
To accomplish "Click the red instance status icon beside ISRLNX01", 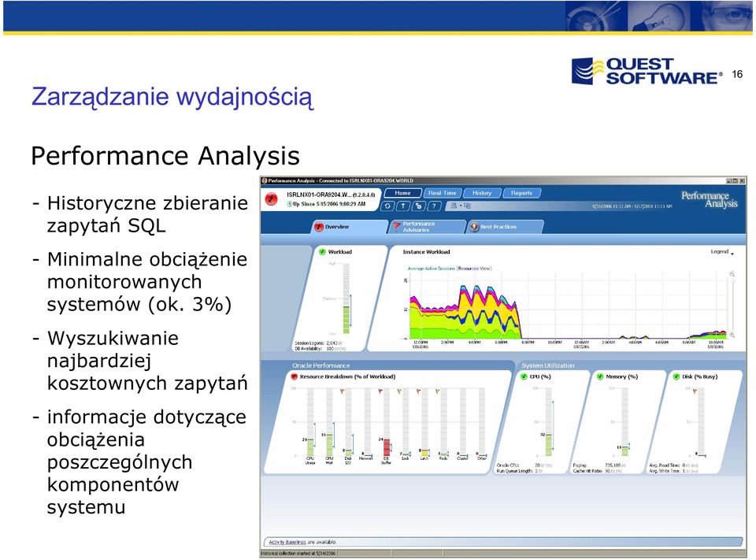I will [272, 198].
